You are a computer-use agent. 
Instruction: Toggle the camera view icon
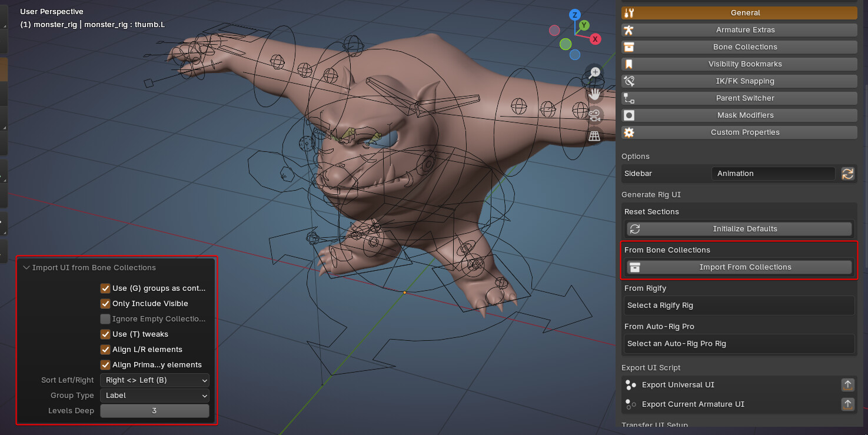pyautogui.click(x=595, y=115)
